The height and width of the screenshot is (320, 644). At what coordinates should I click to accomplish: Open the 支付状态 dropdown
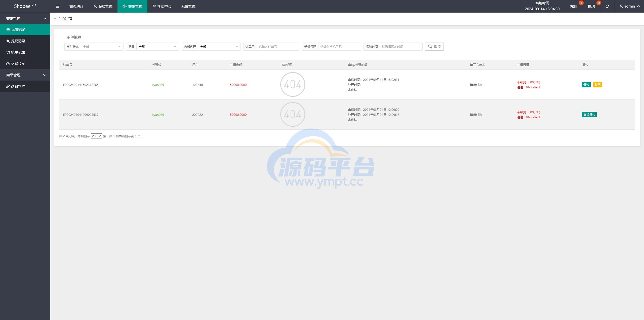tap(102, 47)
